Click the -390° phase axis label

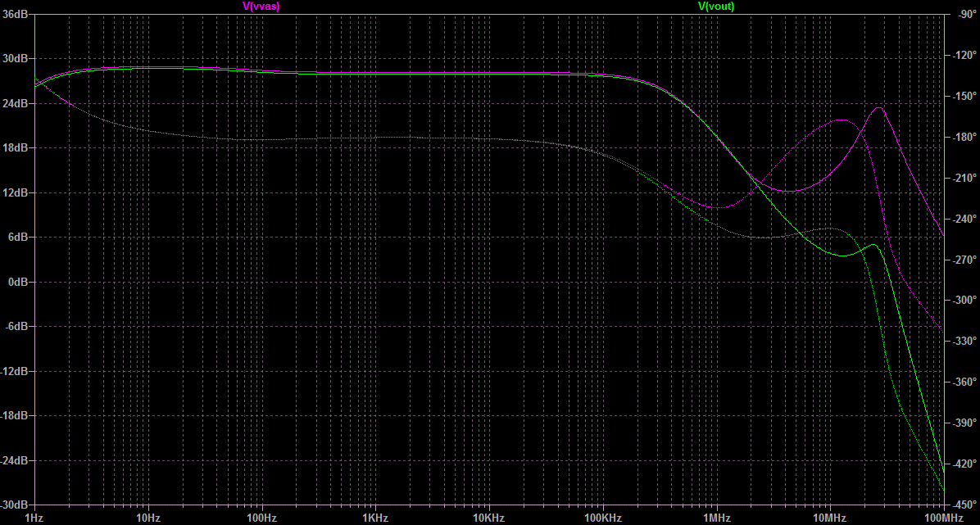click(963, 423)
